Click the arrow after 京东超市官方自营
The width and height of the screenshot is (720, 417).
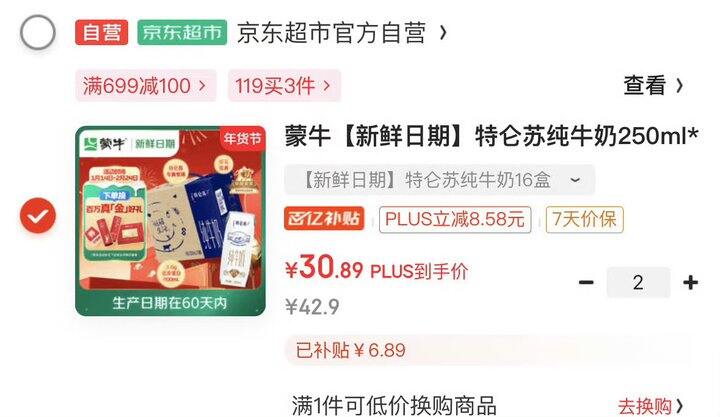coord(443,33)
